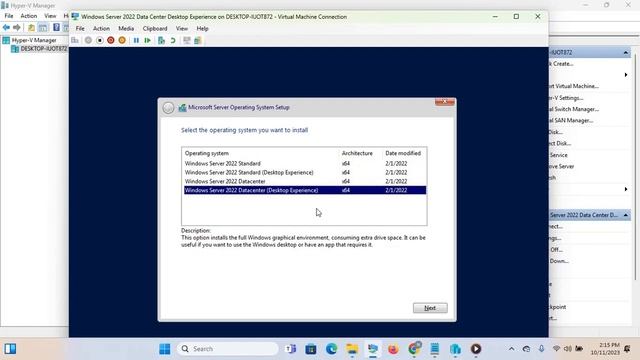
Task: Click Remove Server in the Actions pane
Action: pyautogui.click(x=562, y=167)
